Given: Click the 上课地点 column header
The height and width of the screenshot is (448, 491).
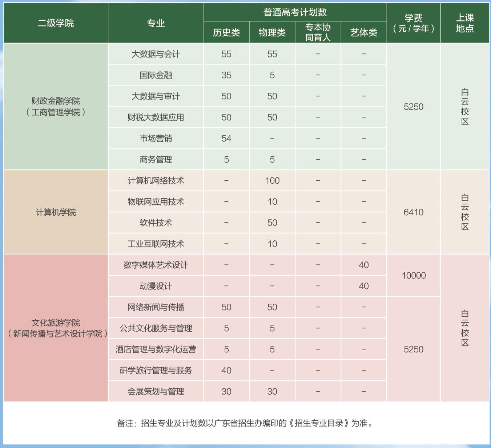Looking at the screenshot, I should pyautogui.click(x=464, y=23).
